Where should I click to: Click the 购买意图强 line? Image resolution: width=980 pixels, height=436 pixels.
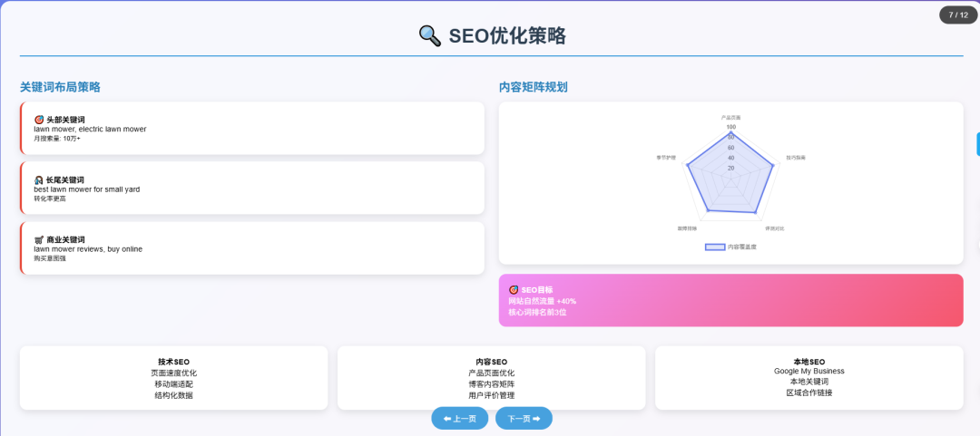(49, 258)
